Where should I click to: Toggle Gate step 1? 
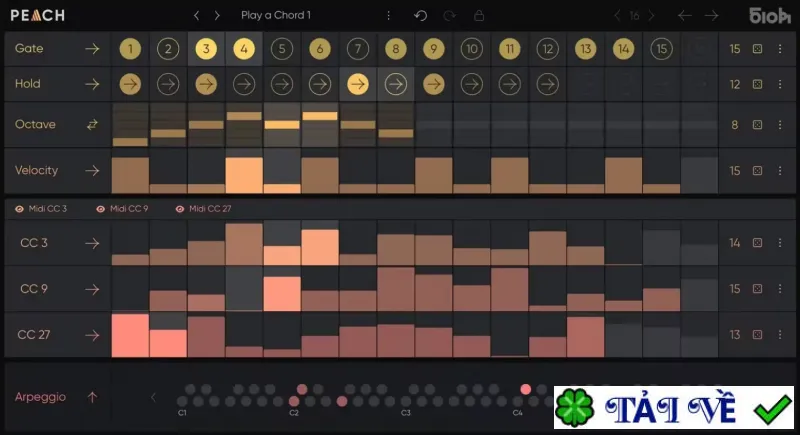pos(130,49)
